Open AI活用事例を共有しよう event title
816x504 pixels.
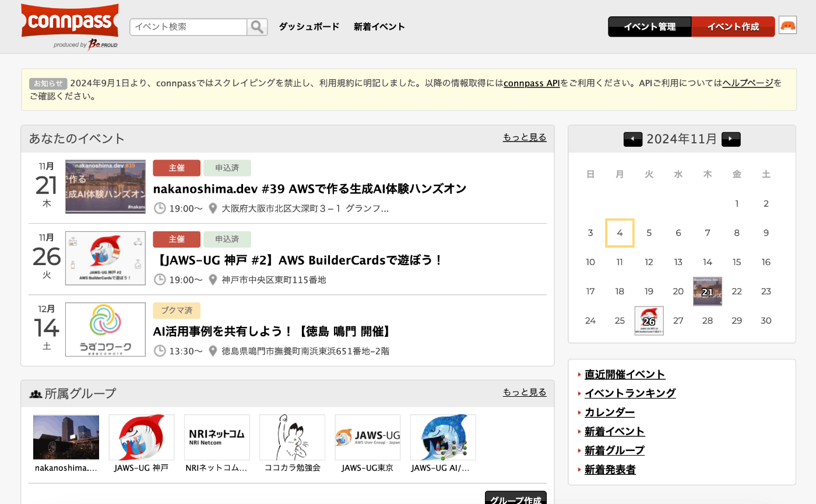pyautogui.click(x=272, y=332)
